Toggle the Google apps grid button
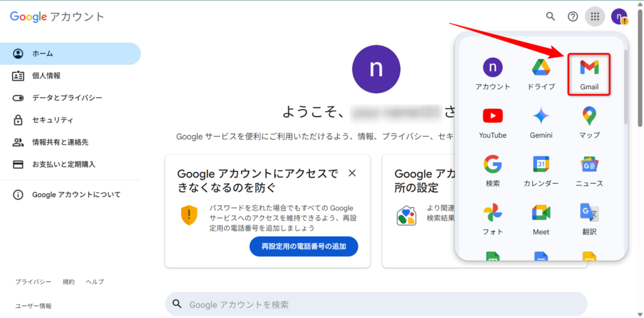644x318 pixels. click(595, 16)
